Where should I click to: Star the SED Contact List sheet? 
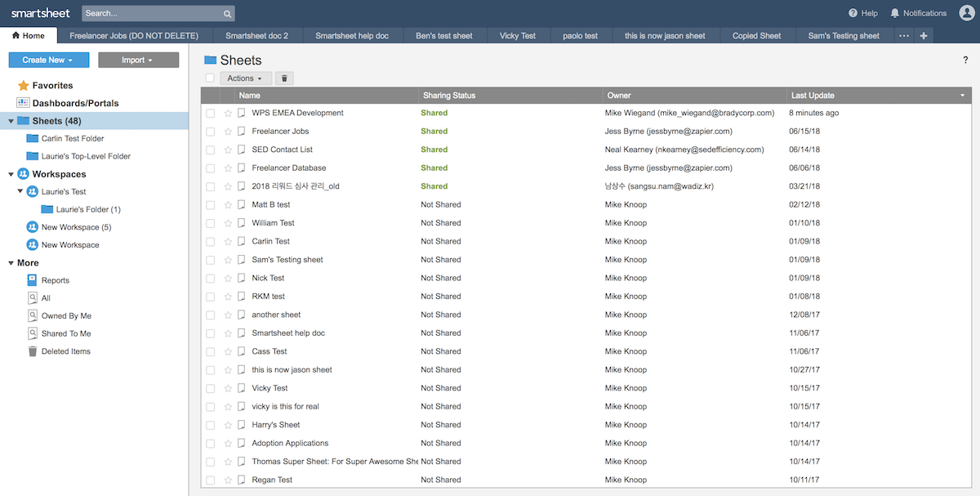pyautogui.click(x=228, y=150)
